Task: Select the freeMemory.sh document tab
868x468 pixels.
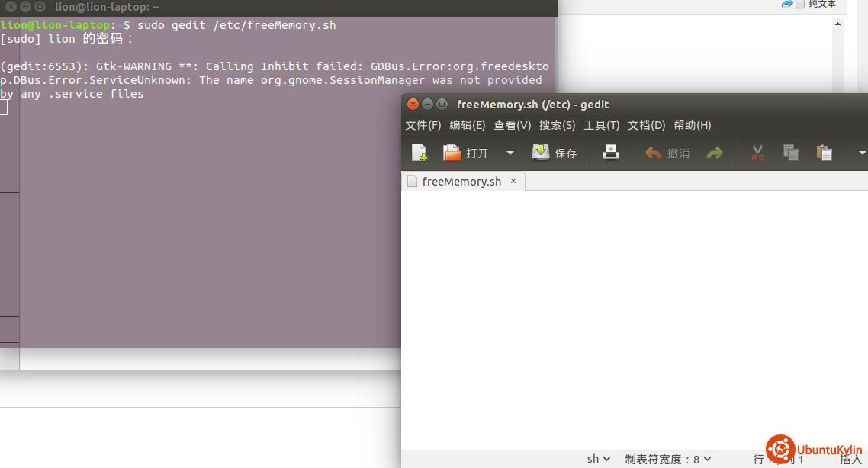Action: (461, 182)
